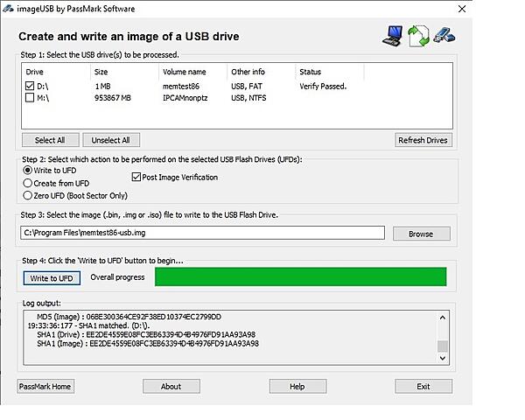The height and width of the screenshot is (420, 525).
Task: Click the green overall progress bar
Action: click(x=301, y=276)
